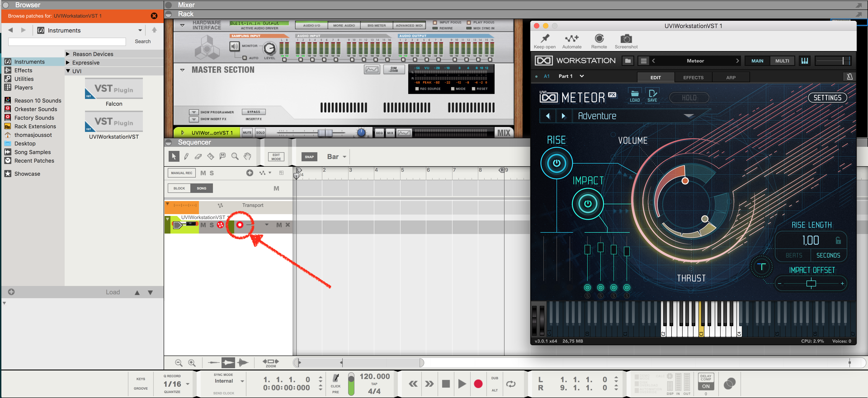Open the quantize 1/16 value dropdown
Viewport: 868px width, 398px height.
[x=188, y=384]
